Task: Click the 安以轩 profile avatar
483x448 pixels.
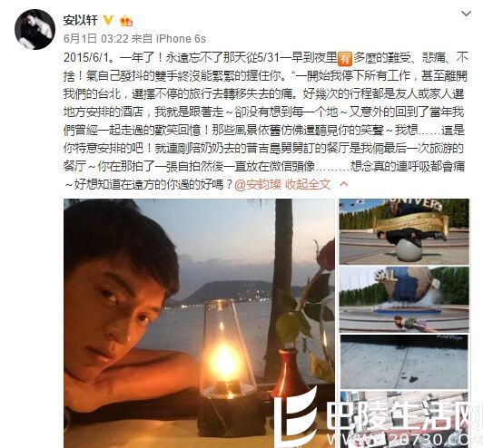Action: point(34,30)
